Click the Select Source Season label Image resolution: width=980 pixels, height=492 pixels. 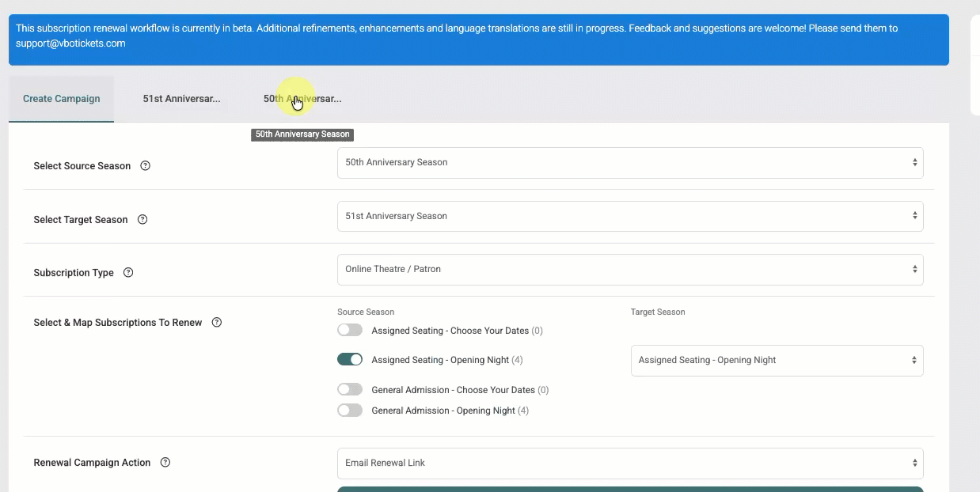click(82, 166)
